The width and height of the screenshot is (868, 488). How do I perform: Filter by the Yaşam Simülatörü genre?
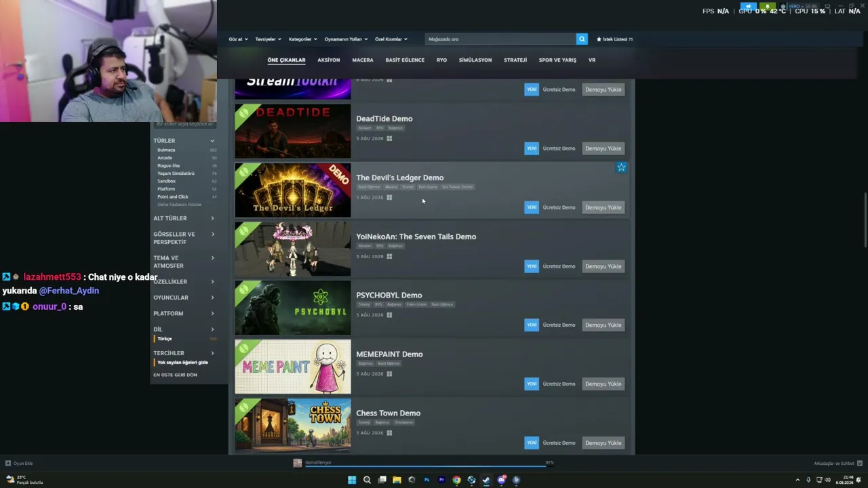tap(176, 174)
